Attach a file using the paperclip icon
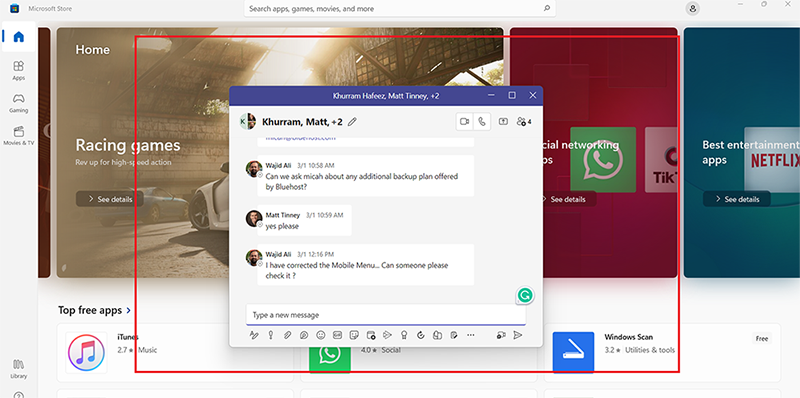Viewport: 800px width, 398px height. 287,335
